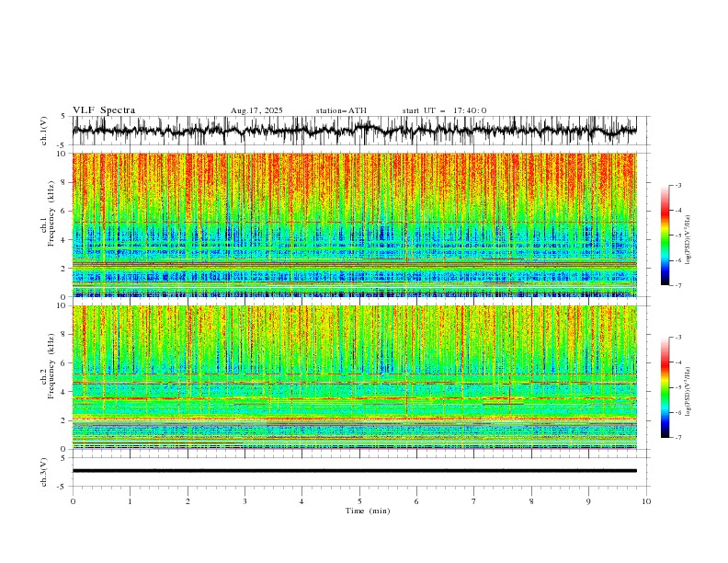Click the 'VLF Spectra' title text
Viewport: 728px width, 563px height.
coord(104,110)
